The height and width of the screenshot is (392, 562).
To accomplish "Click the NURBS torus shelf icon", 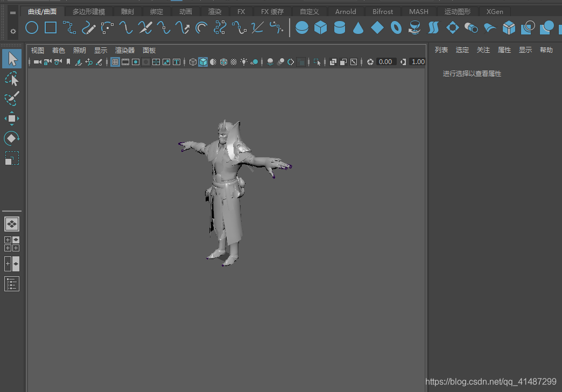I will [396, 27].
